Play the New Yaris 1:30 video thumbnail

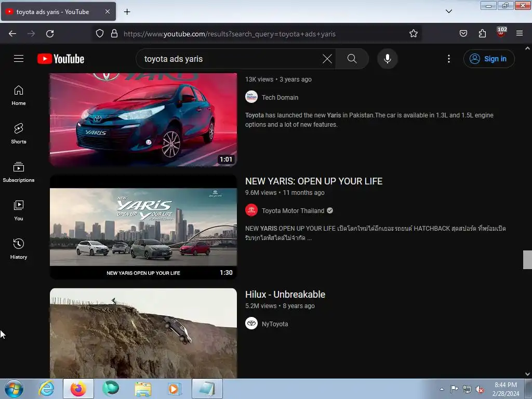pyautogui.click(x=143, y=227)
